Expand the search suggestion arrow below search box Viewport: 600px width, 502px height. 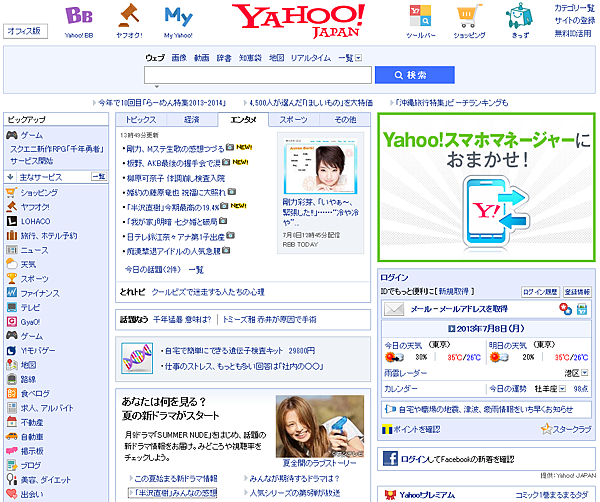(157, 87)
